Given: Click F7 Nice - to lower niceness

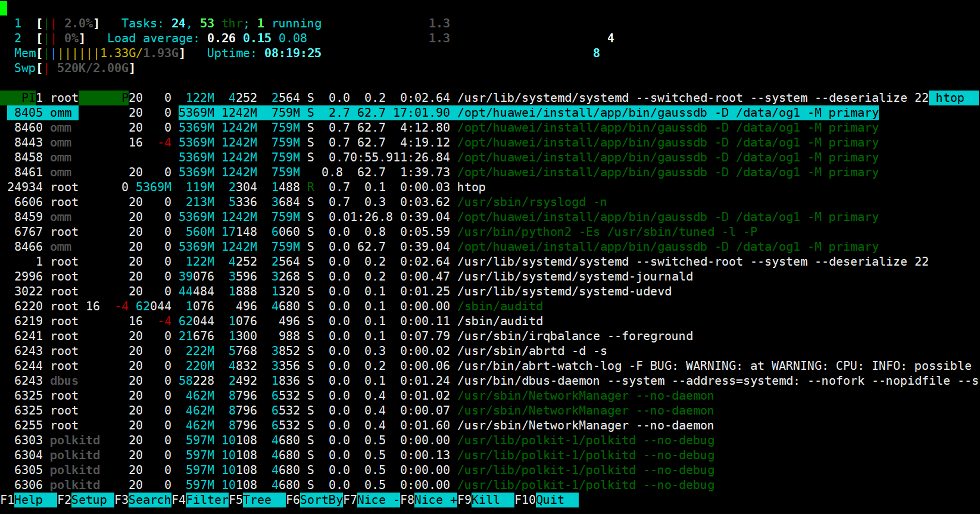Looking at the screenshot, I should (x=372, y=500).
